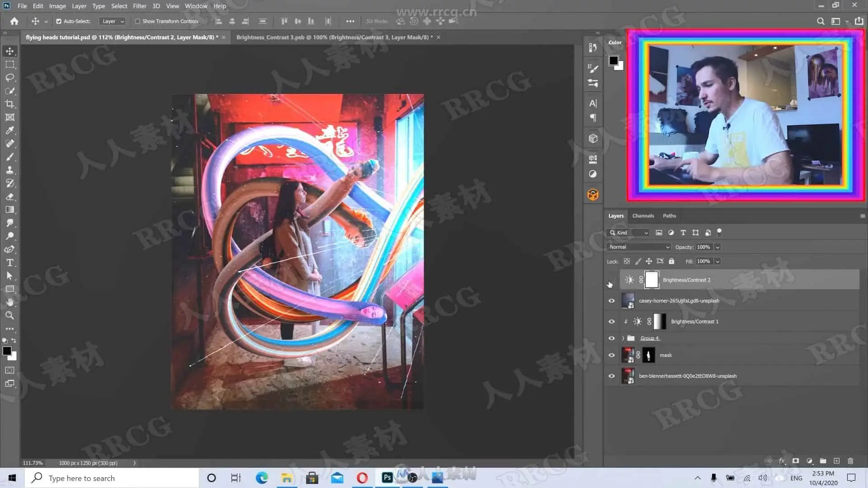Select the Eyedropper tool
The width and height of the screenshot is (868, 488).
click(x=10, y=130)
